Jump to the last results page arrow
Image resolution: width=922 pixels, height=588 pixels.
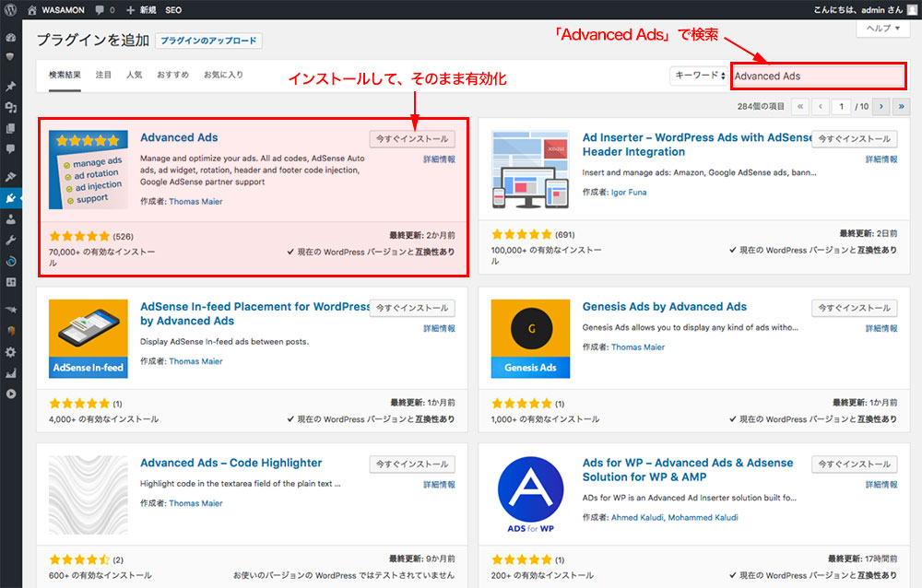(901, 106)
